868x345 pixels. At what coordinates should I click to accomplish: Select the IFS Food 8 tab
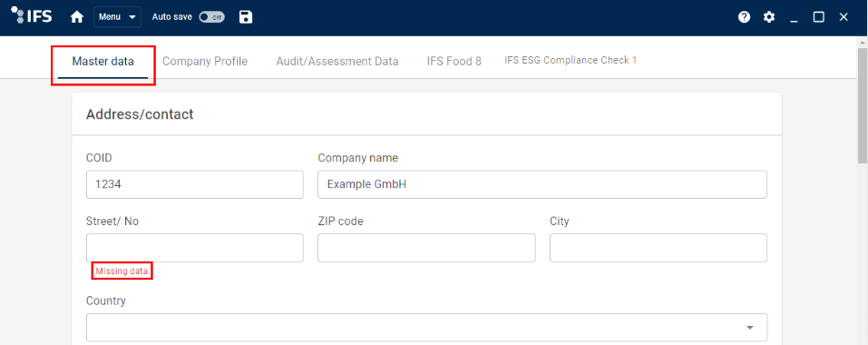[x=454, y=62]
